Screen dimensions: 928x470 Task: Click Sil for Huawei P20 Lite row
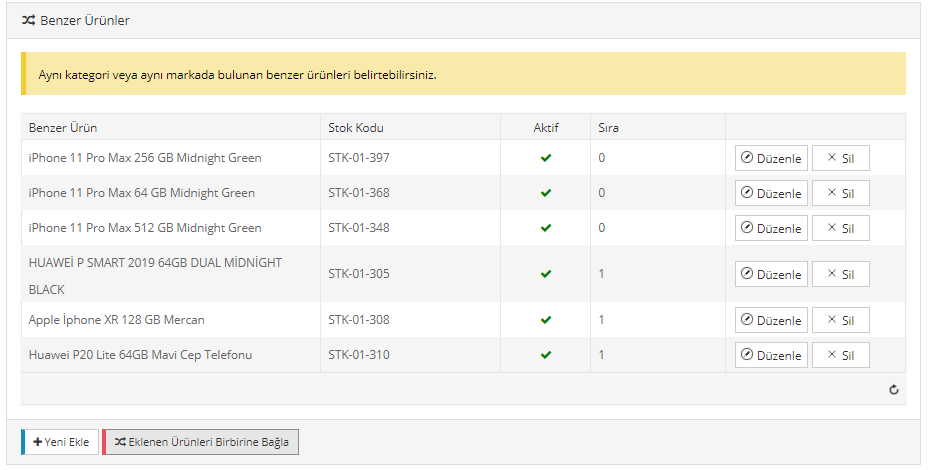[x=840, y=355]
